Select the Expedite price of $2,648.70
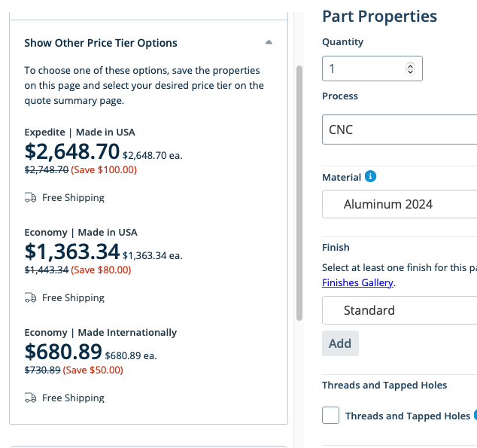This screenshot has width=477, height=448. (x=71, y=151)
